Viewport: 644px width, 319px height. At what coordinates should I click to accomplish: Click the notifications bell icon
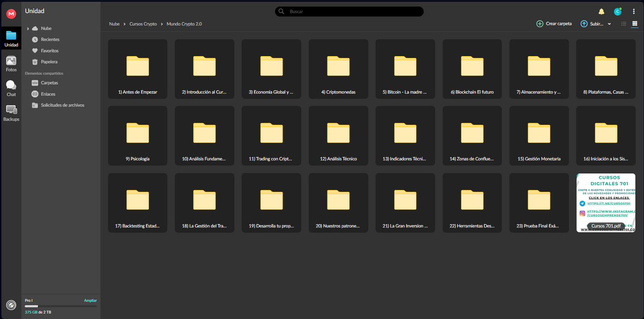pyautogui.click(x=601, y=12)
